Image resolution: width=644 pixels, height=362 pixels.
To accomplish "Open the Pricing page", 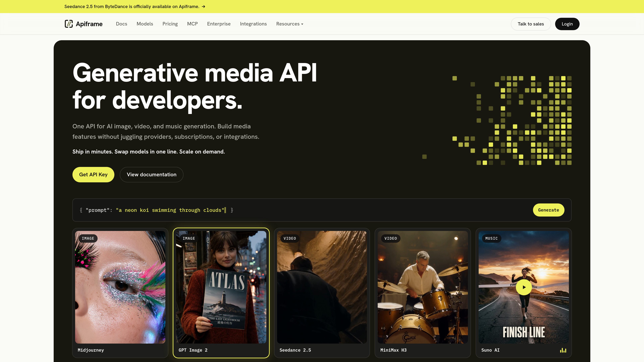I will (x=170, y=24).
